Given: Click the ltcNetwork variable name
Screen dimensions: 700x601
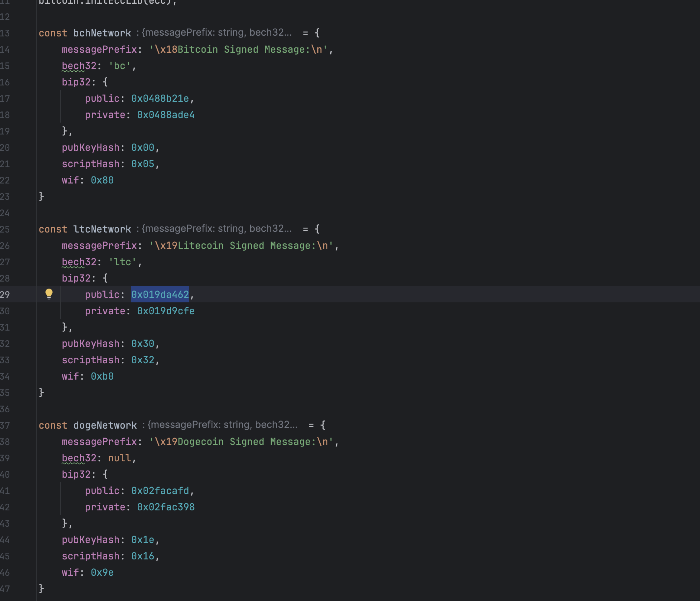Looking at the screenshot, I should pyautogui.click(x=102, y=229).
